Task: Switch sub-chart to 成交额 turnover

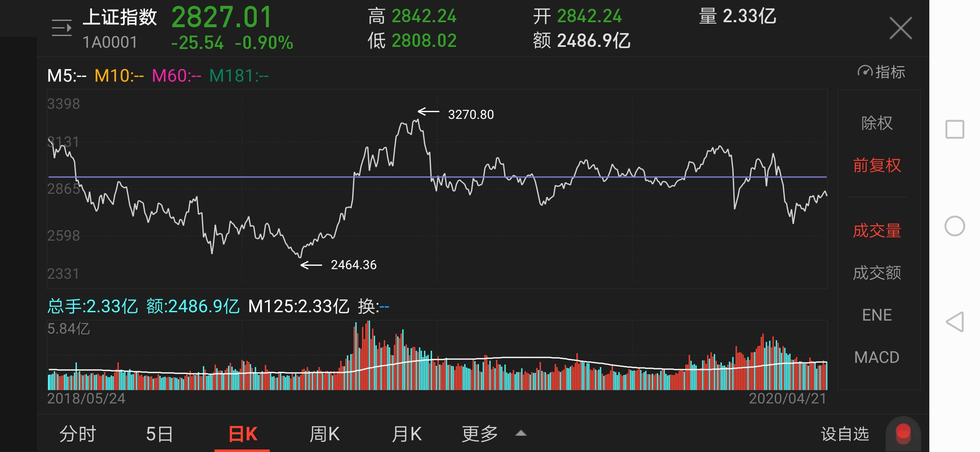Action: 877,273
